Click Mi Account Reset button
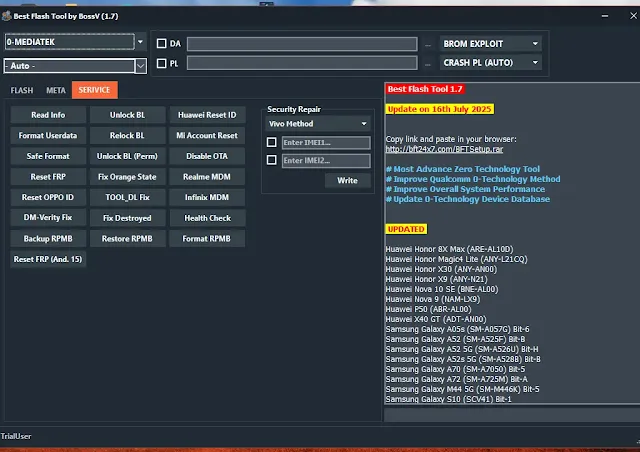The image size is (640, 452). click(x=207, y=136)
